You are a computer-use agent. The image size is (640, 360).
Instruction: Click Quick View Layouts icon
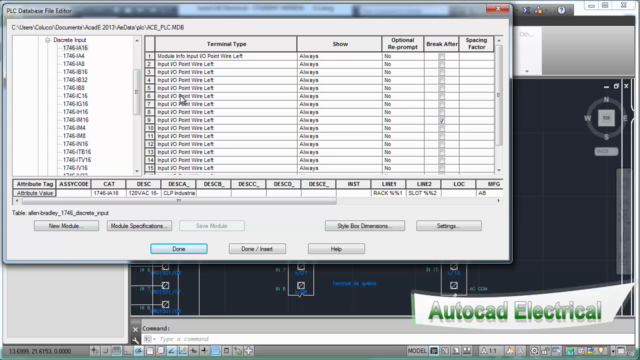456,351
